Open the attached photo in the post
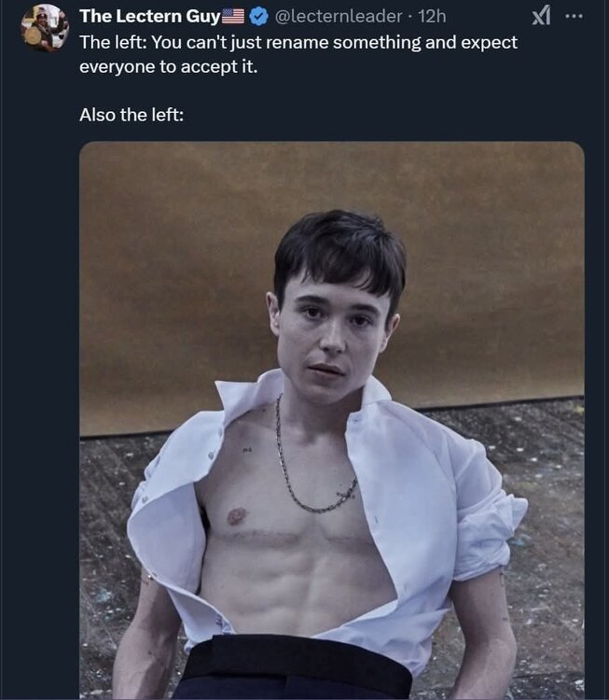 pyautogui.click(x=331, y=420)
